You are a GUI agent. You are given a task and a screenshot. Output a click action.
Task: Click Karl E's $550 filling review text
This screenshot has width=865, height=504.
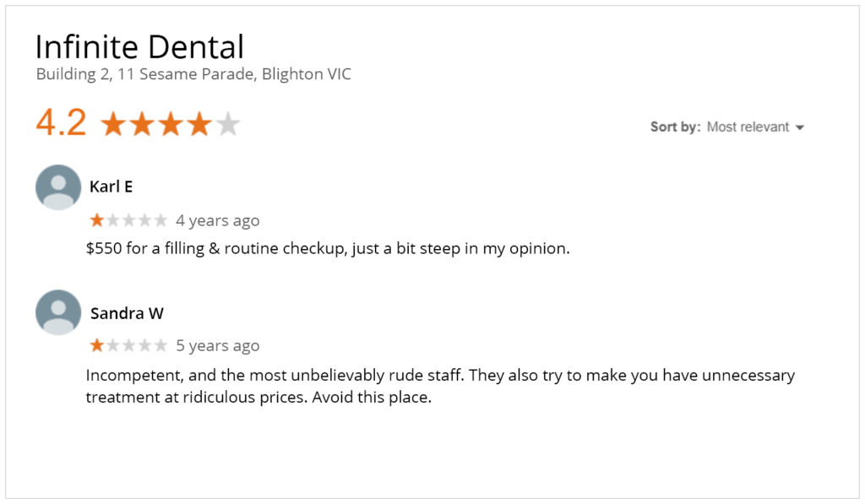click(x=328, y=249)
